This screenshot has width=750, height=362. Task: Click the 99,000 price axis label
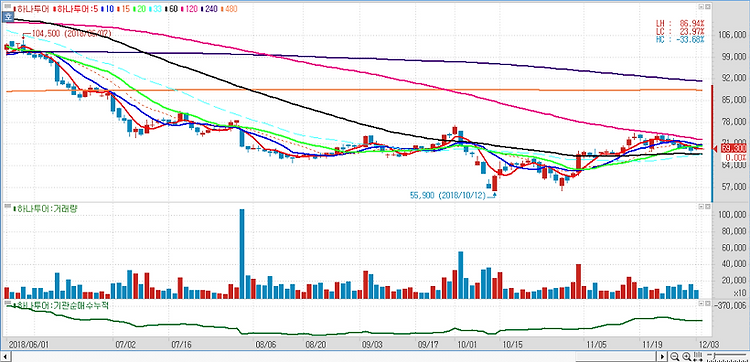click(735, 57)
